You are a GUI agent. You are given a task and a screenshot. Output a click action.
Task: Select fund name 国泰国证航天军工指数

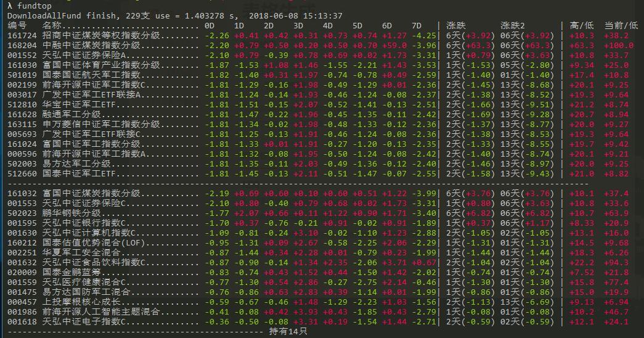click(91, 75)
